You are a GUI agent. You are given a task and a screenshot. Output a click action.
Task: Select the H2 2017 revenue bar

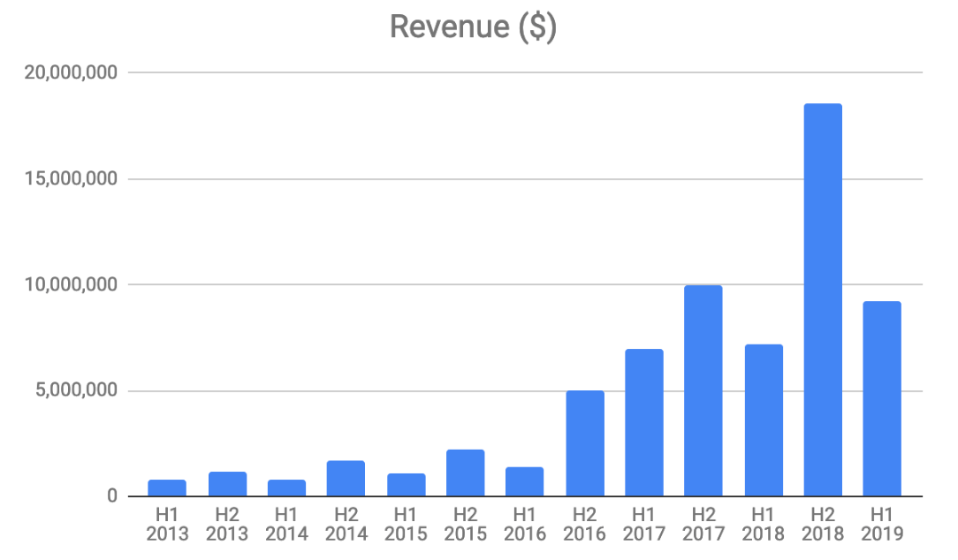pyautogui.click(x=703, y=391)
